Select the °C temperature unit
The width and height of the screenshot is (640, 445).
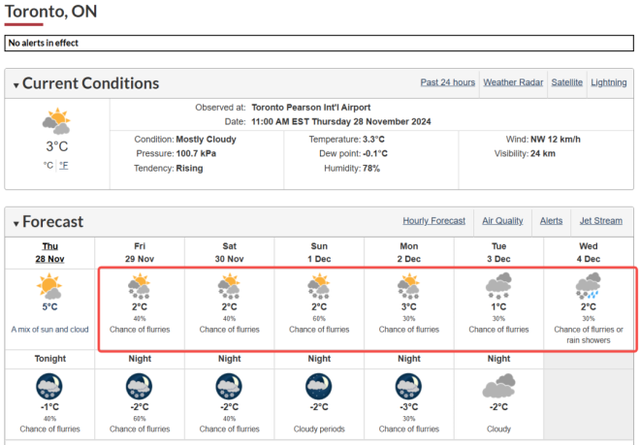click(48, 165)
